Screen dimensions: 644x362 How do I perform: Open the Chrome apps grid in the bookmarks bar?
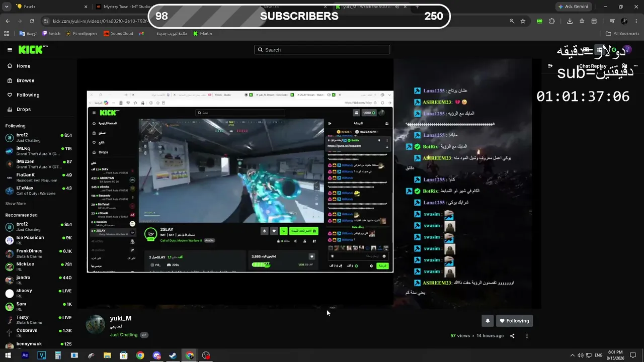(x=7, y=34)
